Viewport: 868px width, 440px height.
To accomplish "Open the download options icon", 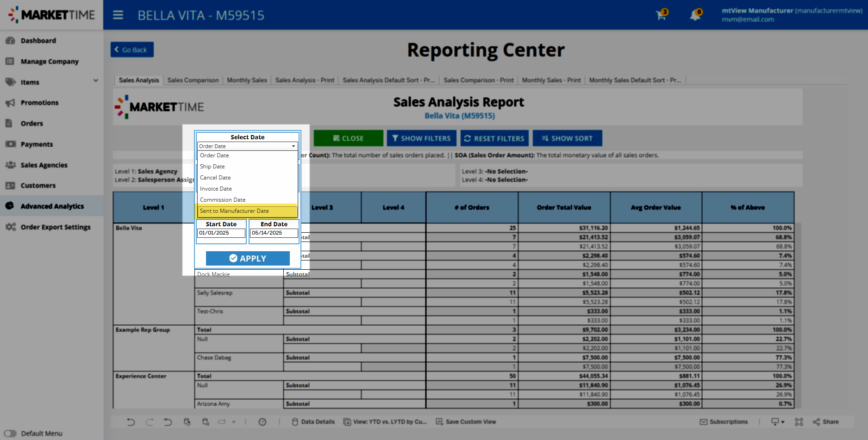I will [x=778, y=422].
